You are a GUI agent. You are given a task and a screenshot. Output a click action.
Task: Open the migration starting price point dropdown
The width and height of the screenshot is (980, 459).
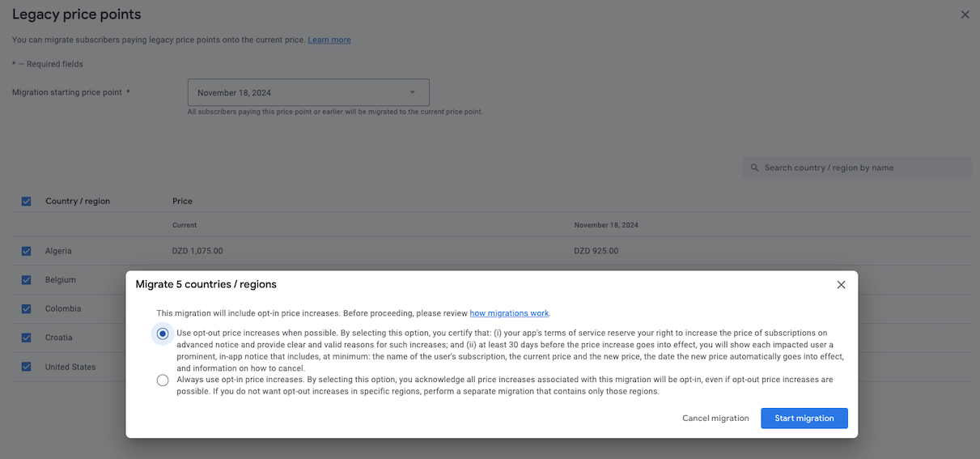[308, 92]
